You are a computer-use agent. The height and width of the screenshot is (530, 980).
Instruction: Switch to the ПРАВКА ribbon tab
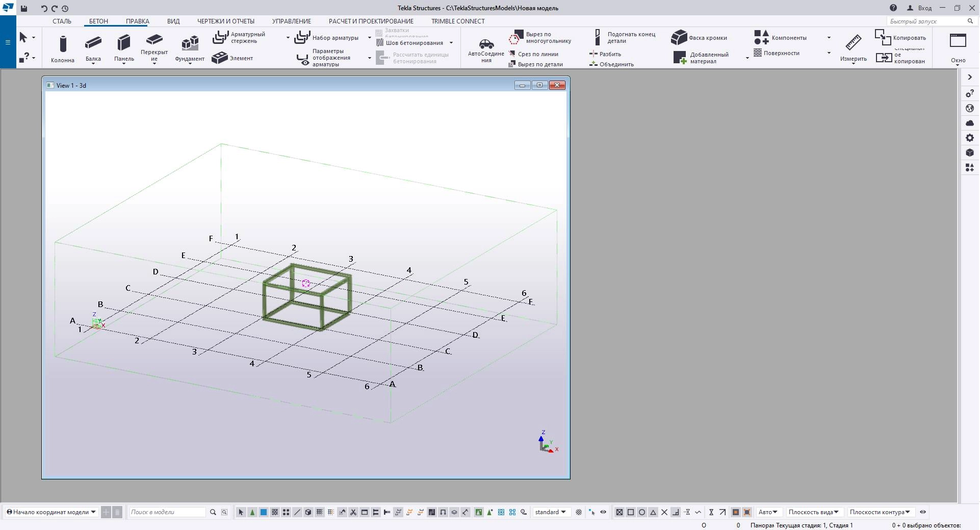pyautogui.click(x=138, y=21)
